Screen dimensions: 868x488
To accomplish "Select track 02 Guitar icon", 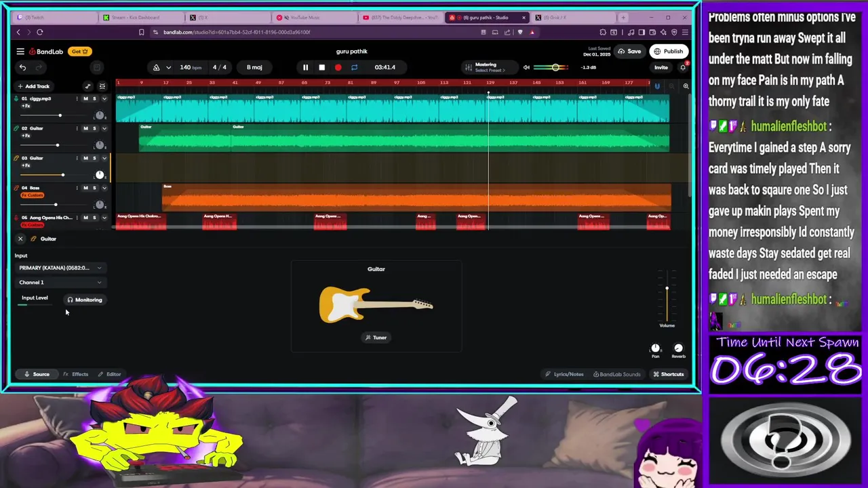I will point(16,128).
